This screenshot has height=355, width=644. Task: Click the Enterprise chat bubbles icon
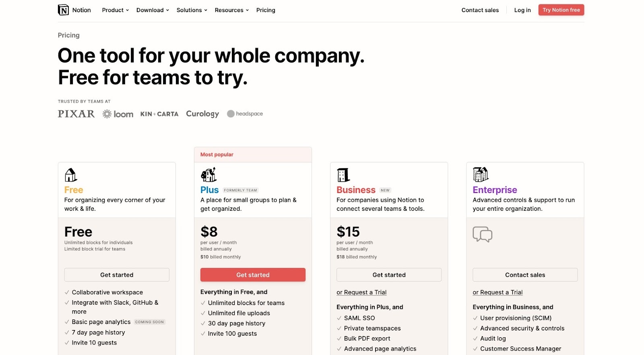483,234
